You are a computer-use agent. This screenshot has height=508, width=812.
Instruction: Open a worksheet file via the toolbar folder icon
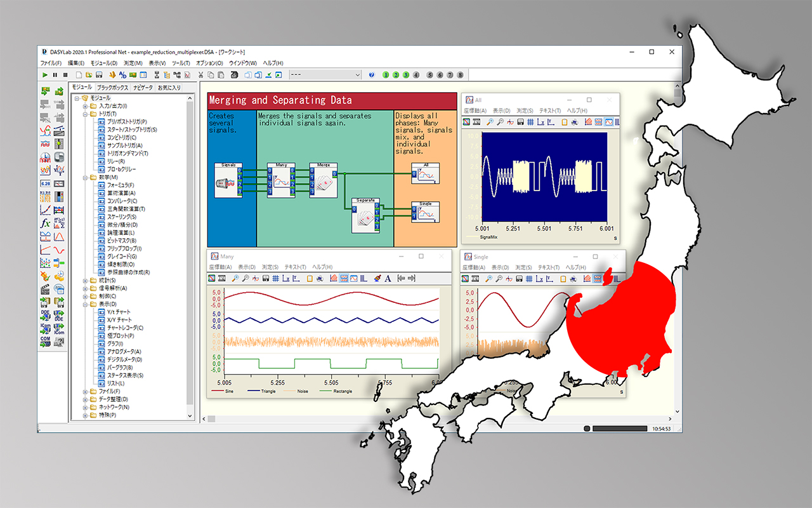point(90,75)
